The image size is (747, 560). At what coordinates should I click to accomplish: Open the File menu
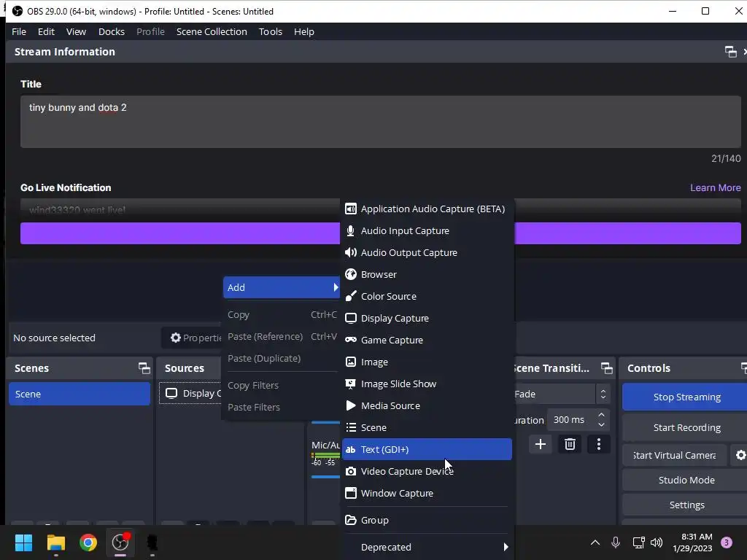(x=19, y=31)
